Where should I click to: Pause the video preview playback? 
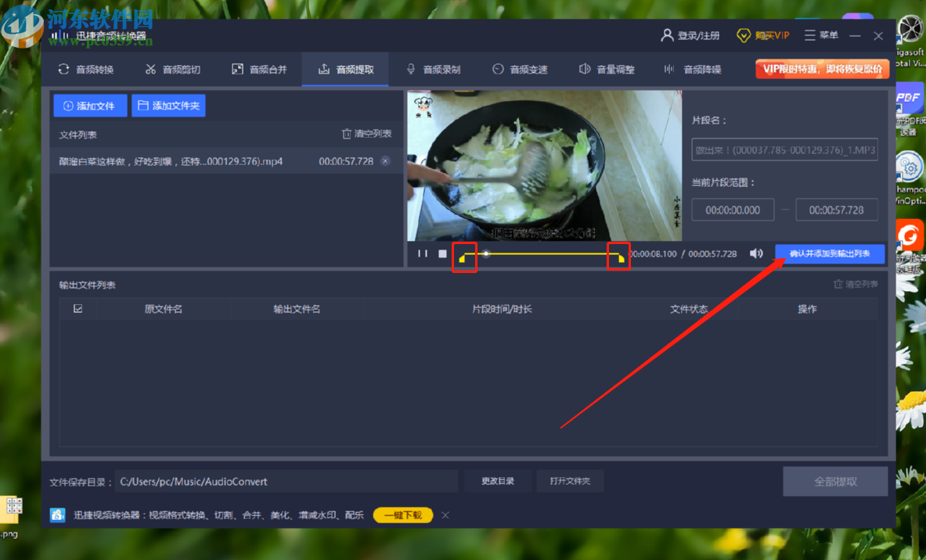point(422,253)
